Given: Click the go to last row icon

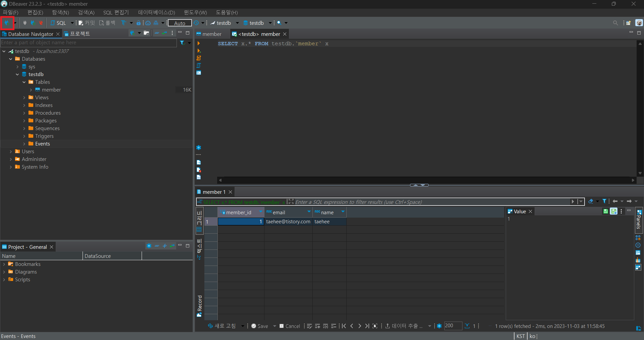Looking at the screenshot, I should [367, 326].
